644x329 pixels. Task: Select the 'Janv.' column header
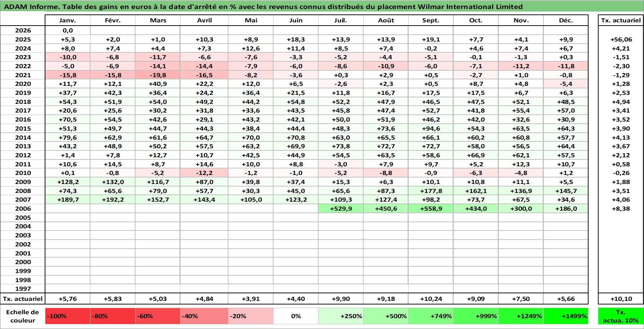tap(68, 21)
